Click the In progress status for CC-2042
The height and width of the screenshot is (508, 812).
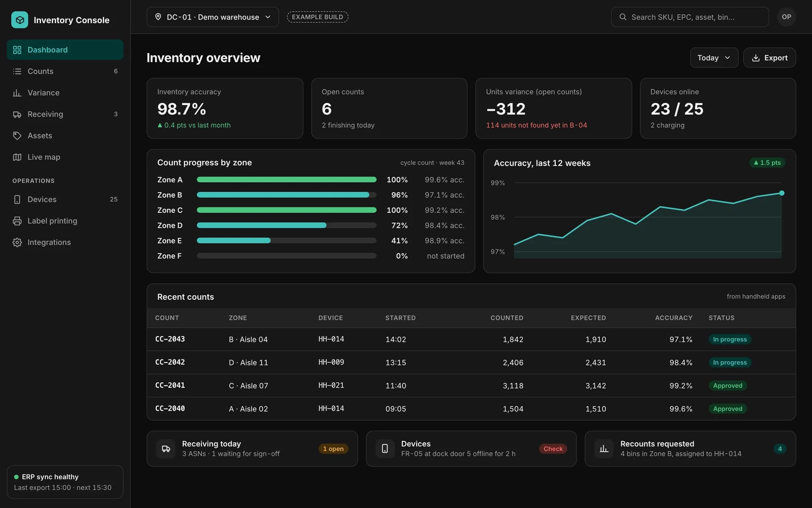click(x=730, y=362)
